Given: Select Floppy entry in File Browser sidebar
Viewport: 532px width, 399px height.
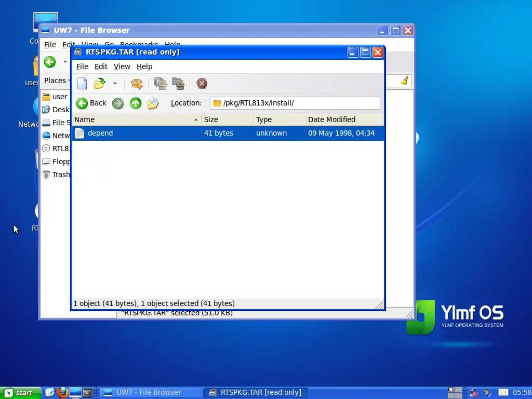Looking at the screenshot, I should [x=56, y=162].
